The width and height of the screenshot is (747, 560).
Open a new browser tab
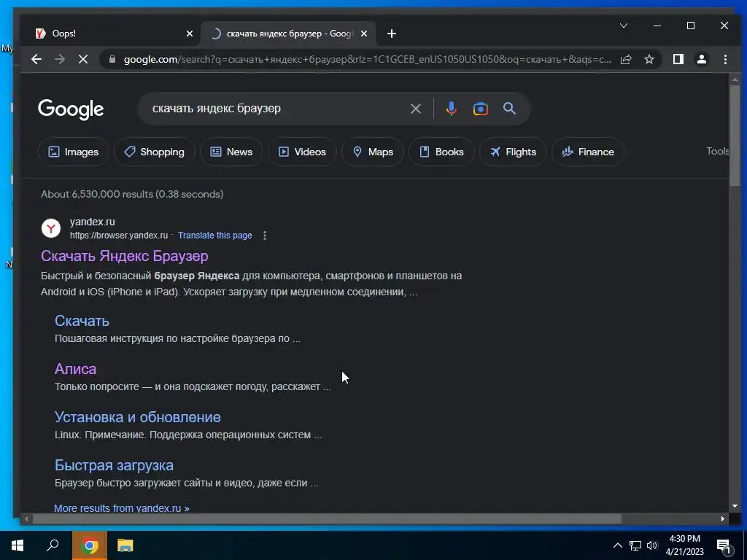392,34
